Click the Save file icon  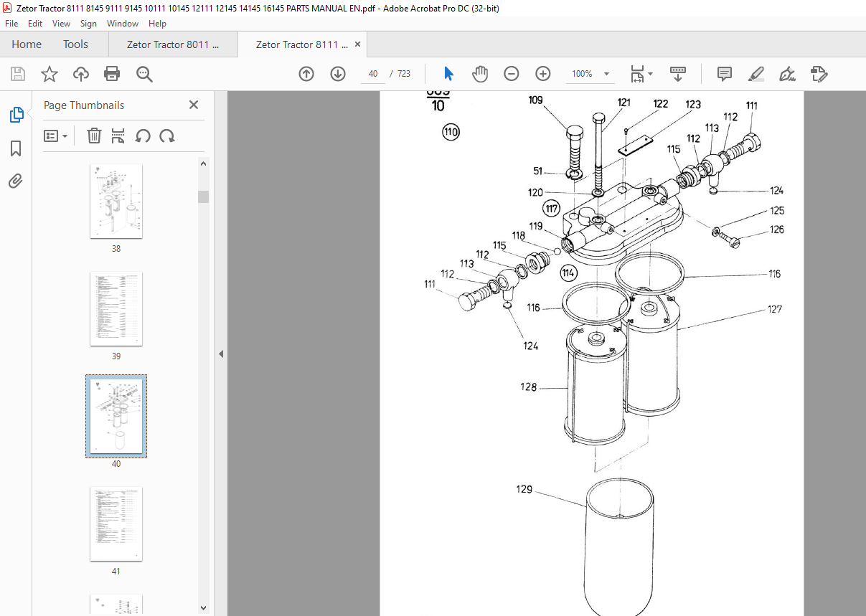click(18, 74)
